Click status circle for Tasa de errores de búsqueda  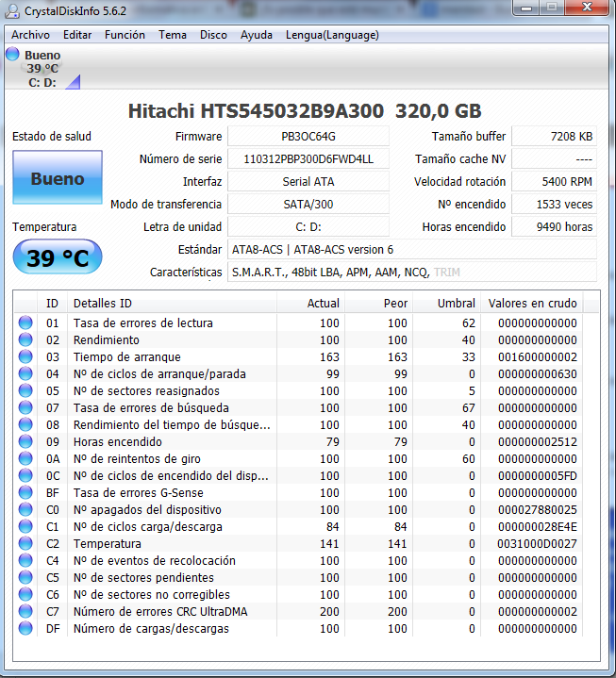(25, 407)
